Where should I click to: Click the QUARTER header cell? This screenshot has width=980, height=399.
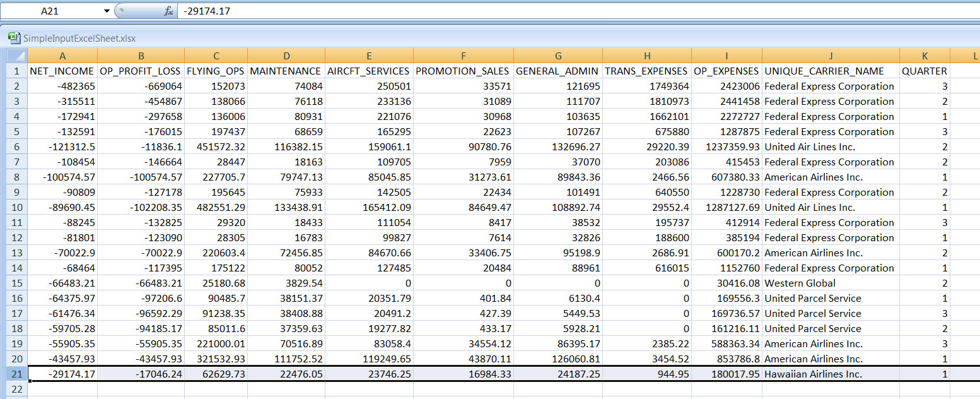[x=925, y=71]
